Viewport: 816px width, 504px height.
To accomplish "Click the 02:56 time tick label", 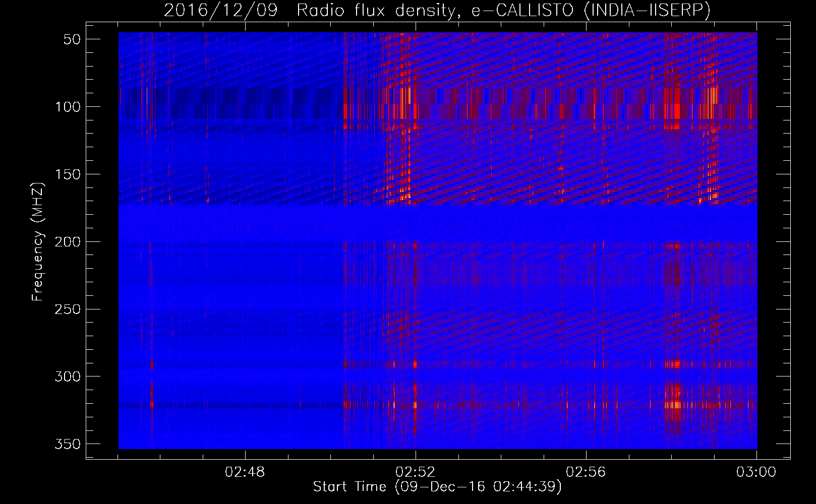I will (x=586, y=472).
